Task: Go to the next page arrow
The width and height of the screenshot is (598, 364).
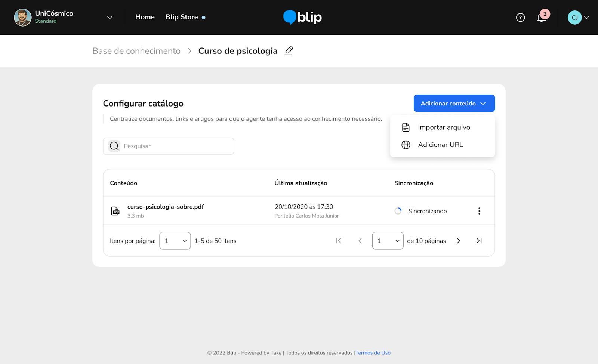Action: (x=458, y=241)
